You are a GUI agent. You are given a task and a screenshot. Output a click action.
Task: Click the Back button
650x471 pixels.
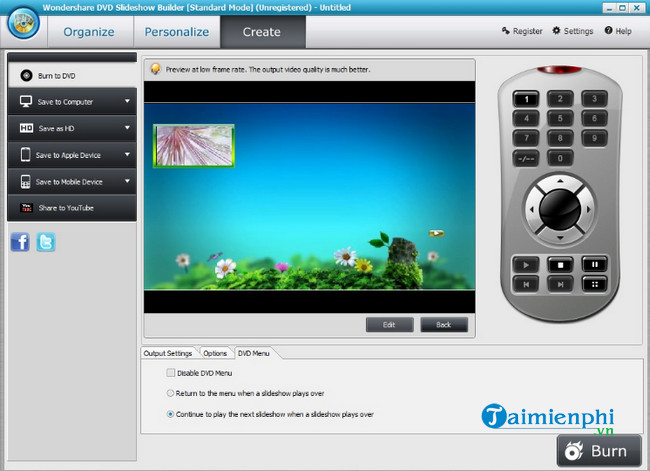444,325
